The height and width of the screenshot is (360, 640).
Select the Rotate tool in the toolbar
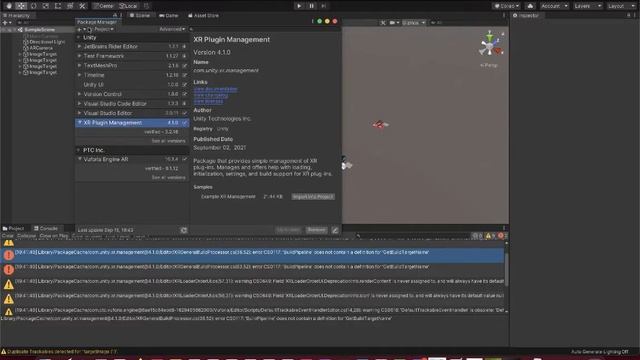pos(33,6)
